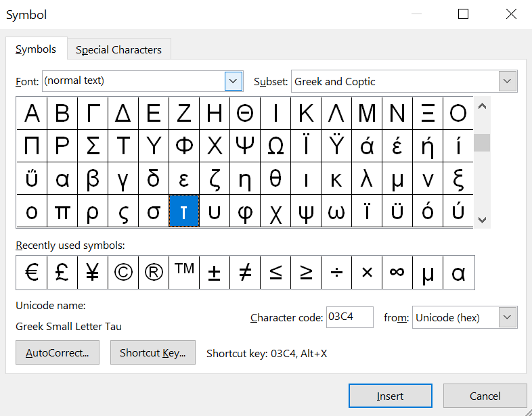Pick the small sigma symbol

coord(154,211)
